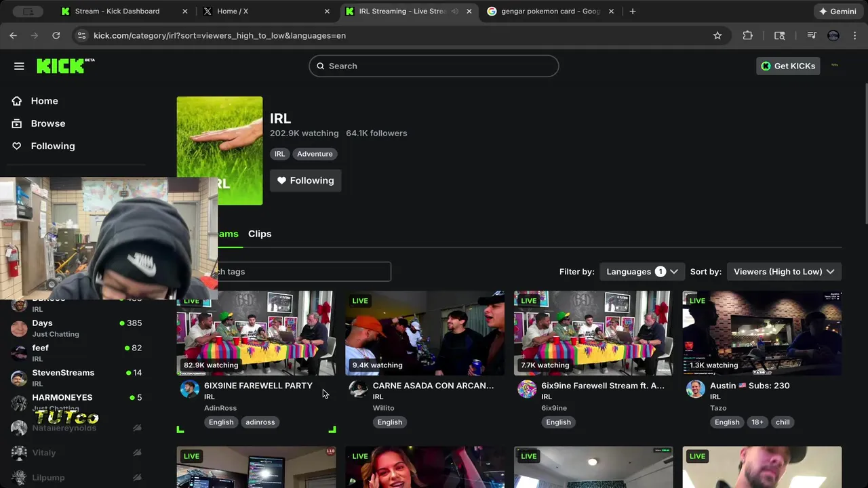Open Days channel in sidebar
Image resolution: width=868 pixels, height=488 pixels.
point(76,328)
